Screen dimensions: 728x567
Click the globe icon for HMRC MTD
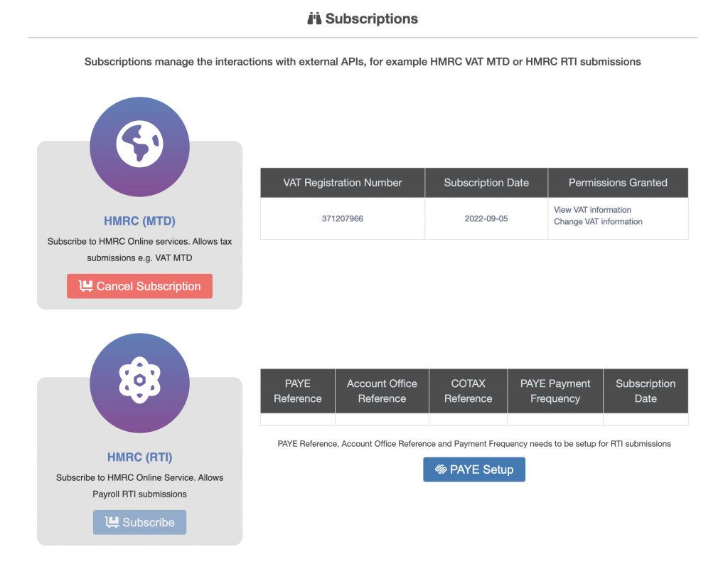pos(139,144)
